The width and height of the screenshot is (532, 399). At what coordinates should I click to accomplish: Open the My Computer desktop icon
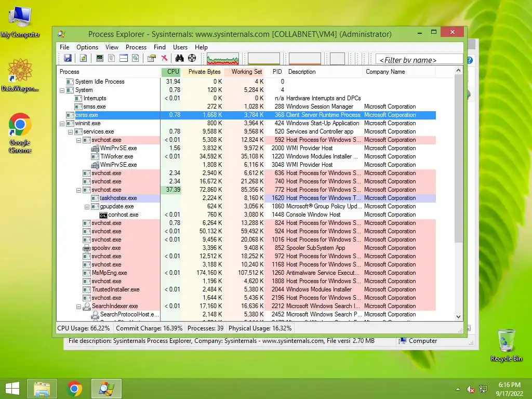pyautogui.click(x=20, y=22)
